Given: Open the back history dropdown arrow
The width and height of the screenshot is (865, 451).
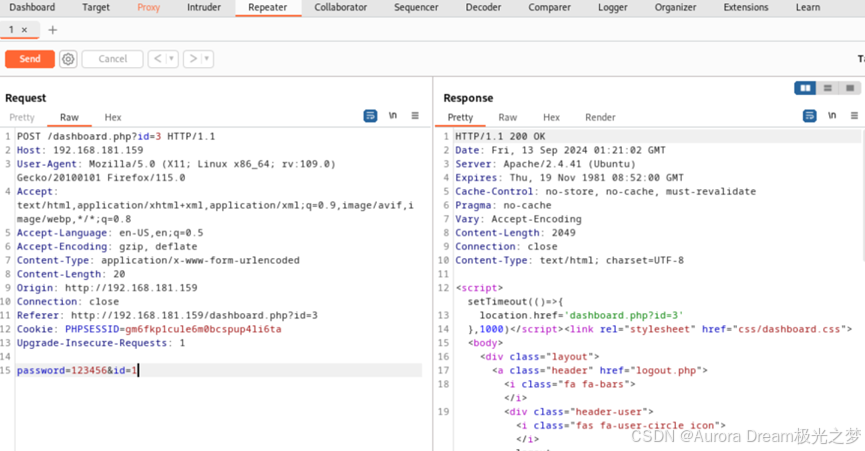Looking at the screenshot, I should [x=172, y=58].
